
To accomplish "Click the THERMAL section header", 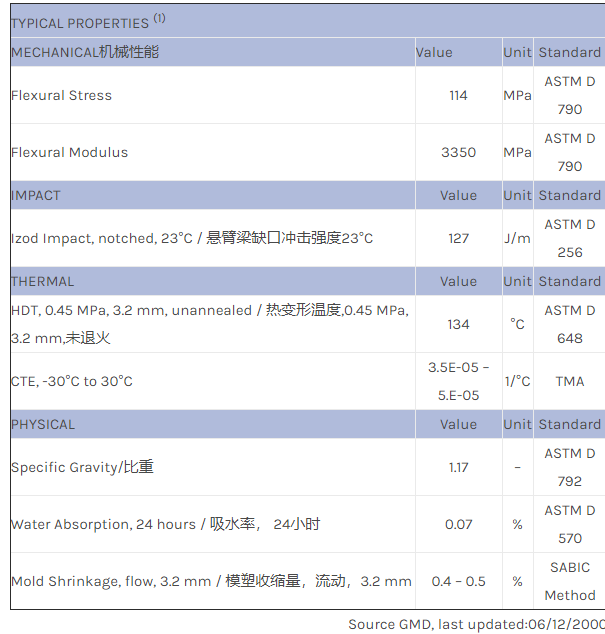I will 42,282.
